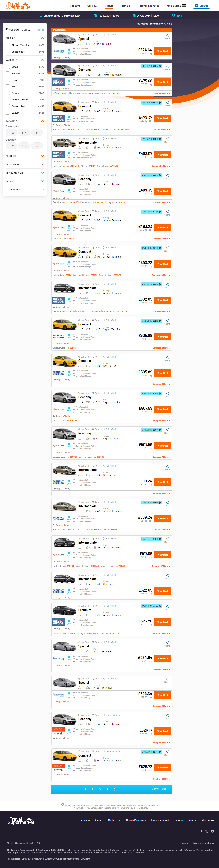Click the info icon on SAVE UP TO £639 badge

click(160, 66)
